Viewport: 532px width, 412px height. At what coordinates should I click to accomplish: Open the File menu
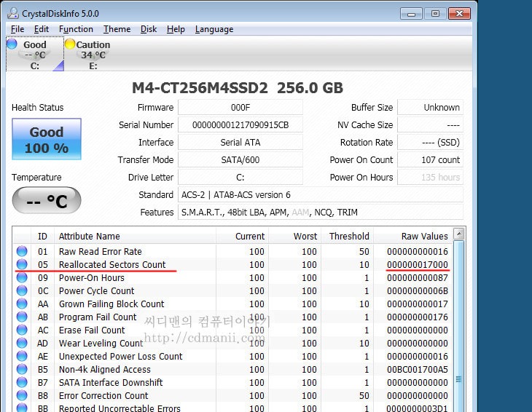click(x=17, y=29)
